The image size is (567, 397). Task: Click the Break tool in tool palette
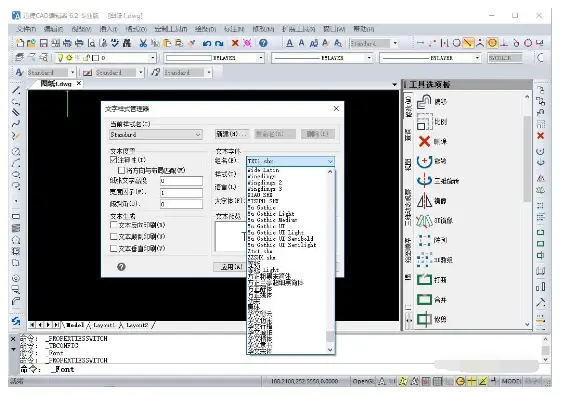coord(432,280)
